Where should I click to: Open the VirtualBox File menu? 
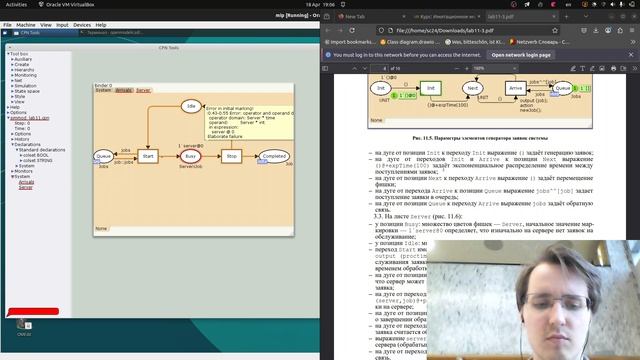click(x=7, y=25)
